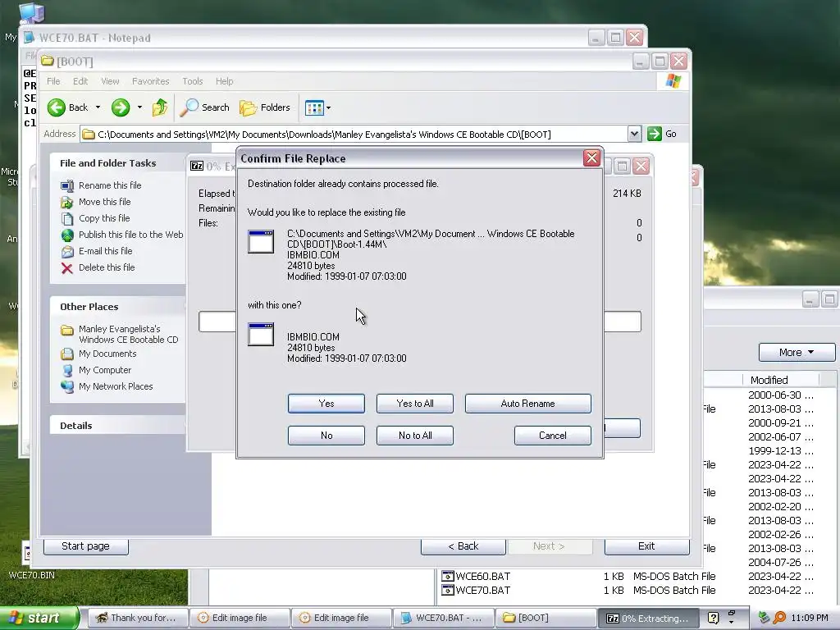
Task: Switch to 'Thank you for…' taskbar item
Action: (137, 618)
